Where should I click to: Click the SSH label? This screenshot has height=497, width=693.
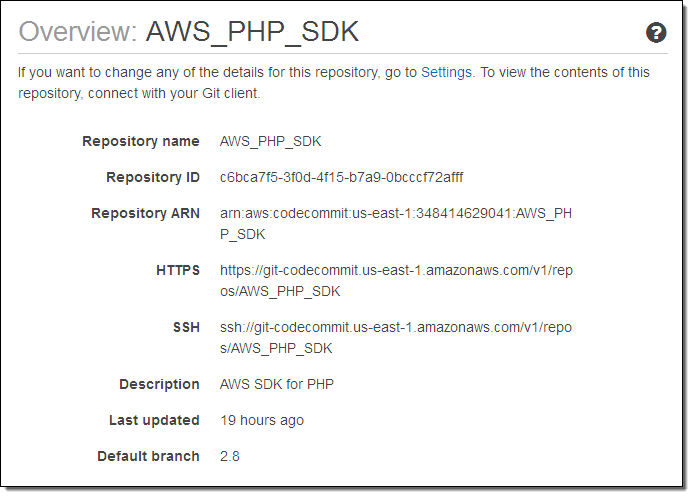point(186,327)
